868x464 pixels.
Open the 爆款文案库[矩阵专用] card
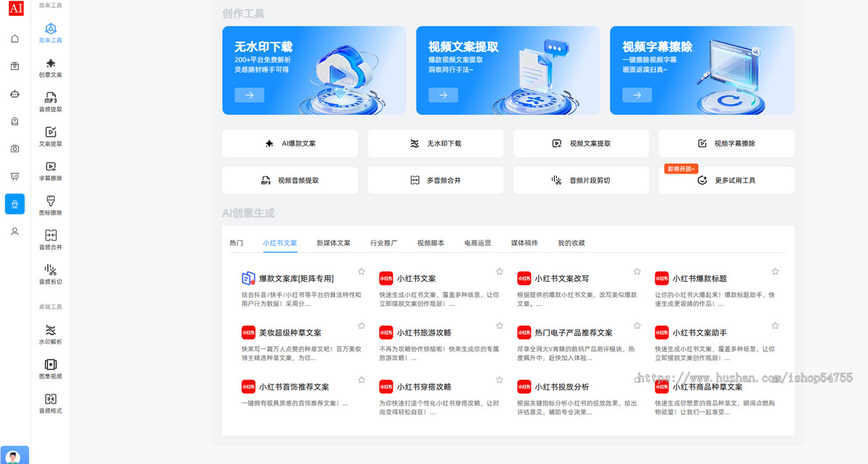pyautogui.click(x=301, y=288)
